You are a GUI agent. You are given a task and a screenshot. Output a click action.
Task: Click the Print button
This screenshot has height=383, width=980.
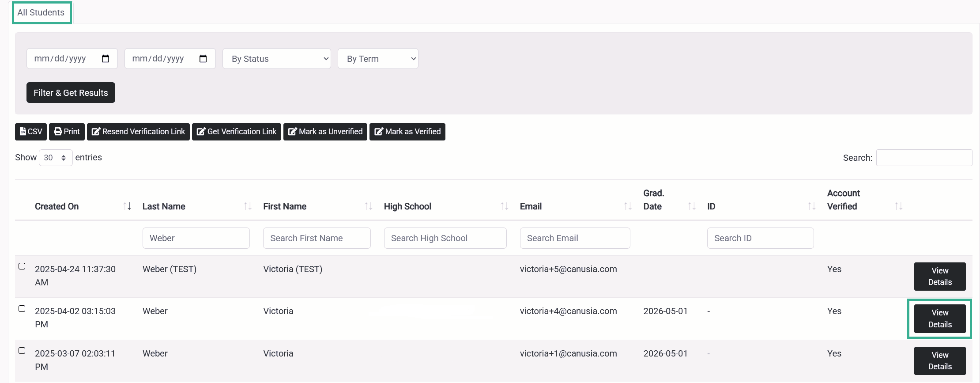pos(67,132)
